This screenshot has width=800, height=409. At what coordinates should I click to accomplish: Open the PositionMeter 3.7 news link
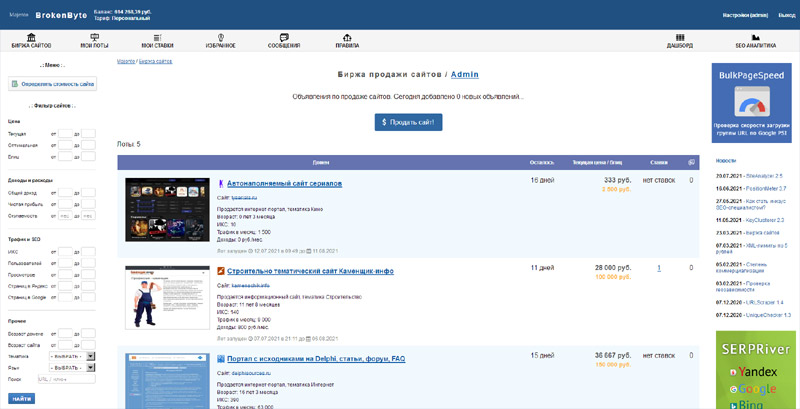[765, 188]
